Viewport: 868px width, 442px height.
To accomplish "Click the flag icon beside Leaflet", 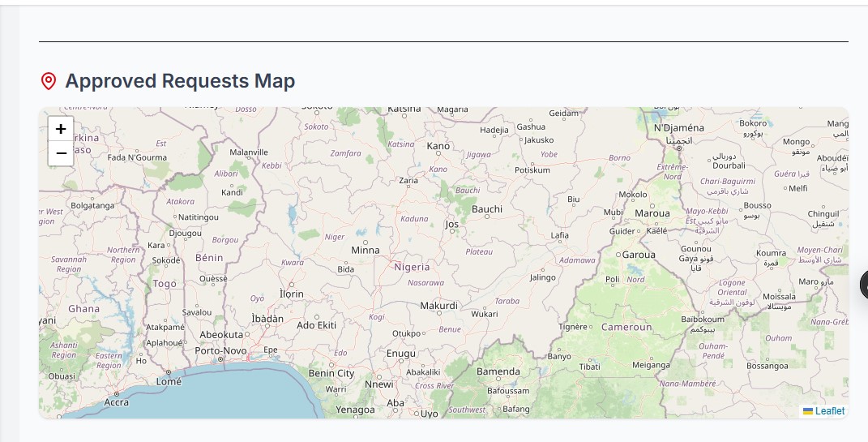I will pos(808,411).
